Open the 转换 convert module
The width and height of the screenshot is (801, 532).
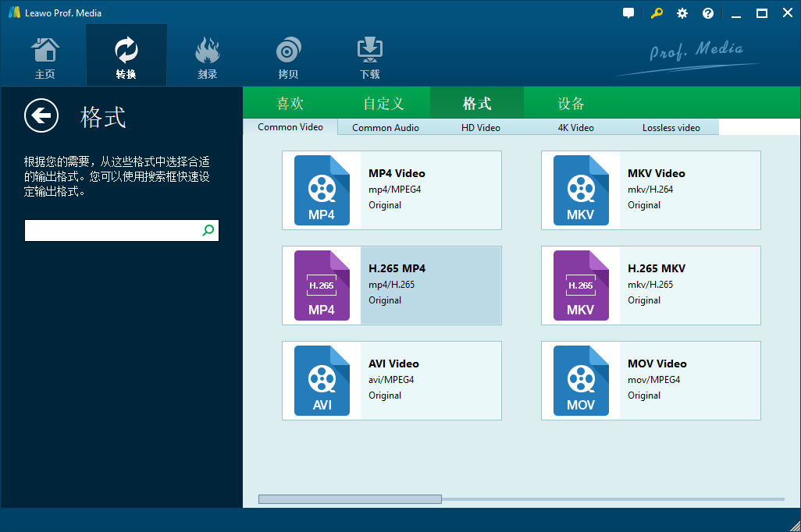click(126, 56)
